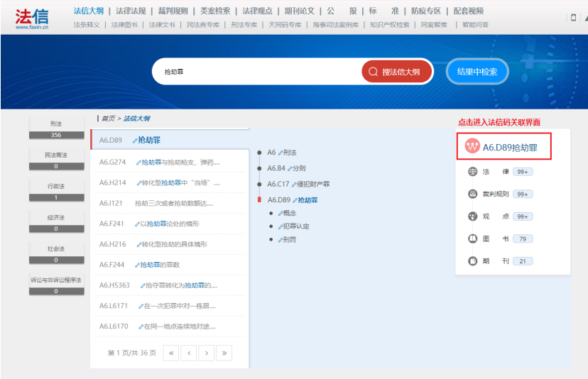Click 首页 in breadcrumb

[109, 119]
